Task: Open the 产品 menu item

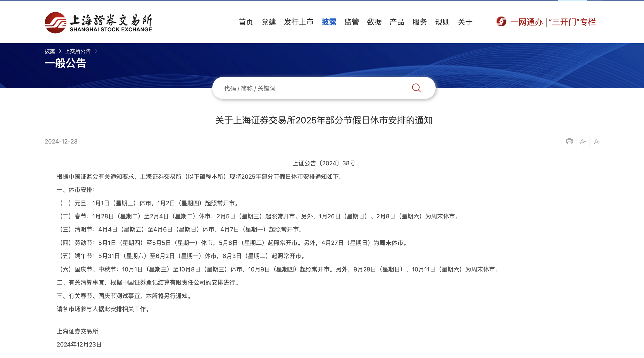Action: [x=397, y=22]
